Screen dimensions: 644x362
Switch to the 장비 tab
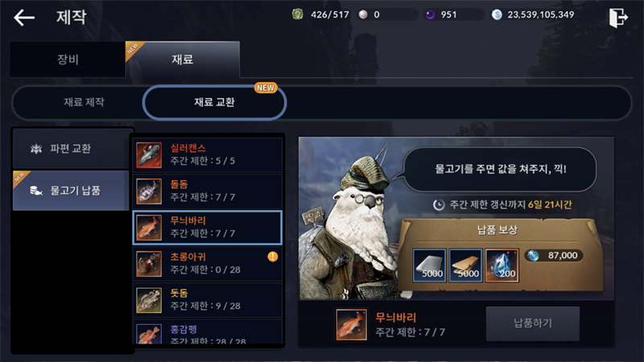coord(68,59)
